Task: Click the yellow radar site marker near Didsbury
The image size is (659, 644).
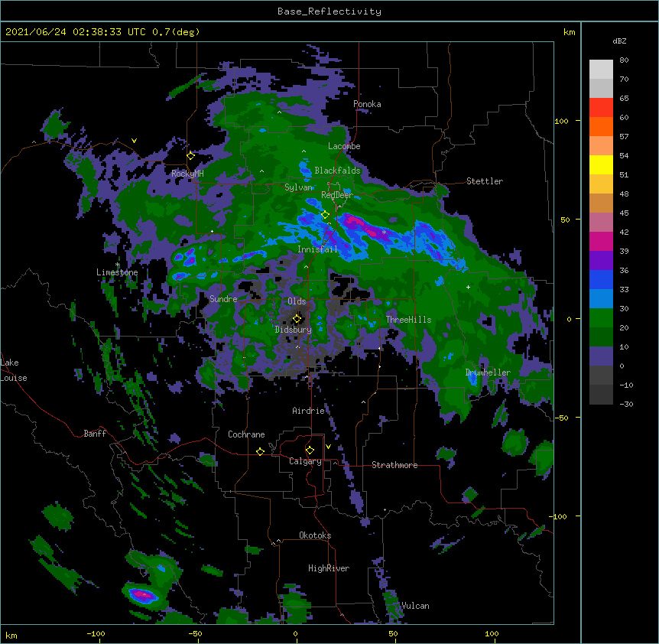Action: coord(297,319)
